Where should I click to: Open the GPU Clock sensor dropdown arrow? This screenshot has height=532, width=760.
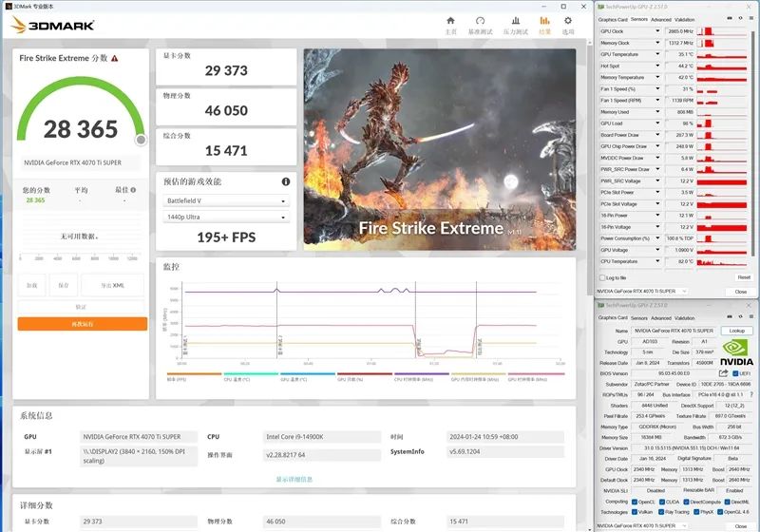click(x=657, y=31)
